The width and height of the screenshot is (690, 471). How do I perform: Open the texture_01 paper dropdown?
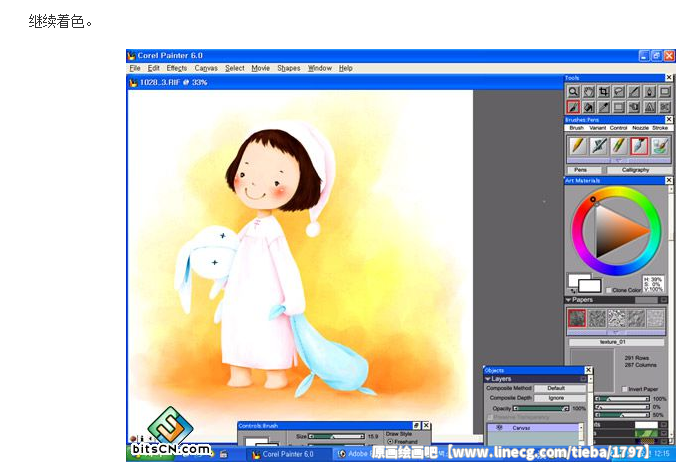pos(616,342)
